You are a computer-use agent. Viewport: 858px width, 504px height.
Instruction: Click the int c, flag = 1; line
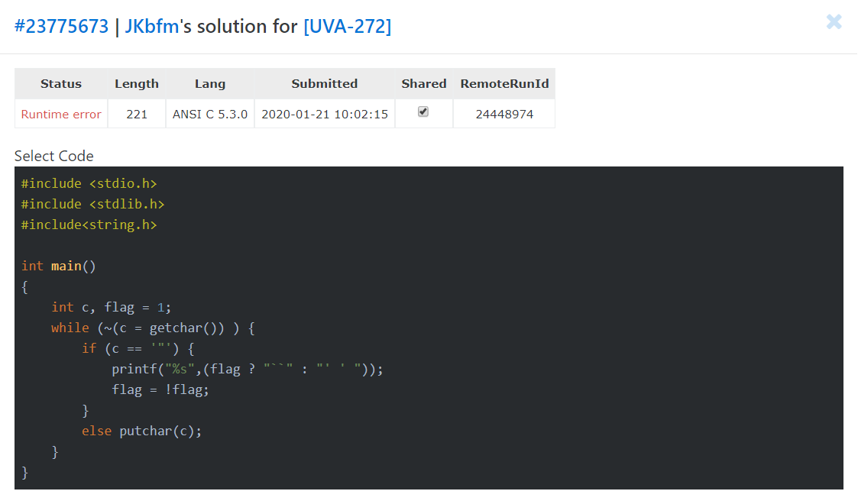pyautogui.click(x=111, y=307)
